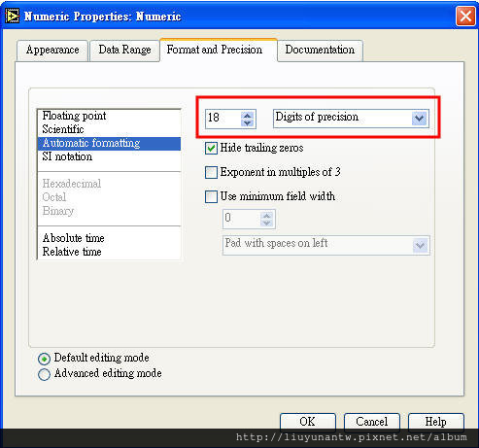Click the minimum field width input showing 0
The image size is (479, 448).
point(242,219)
